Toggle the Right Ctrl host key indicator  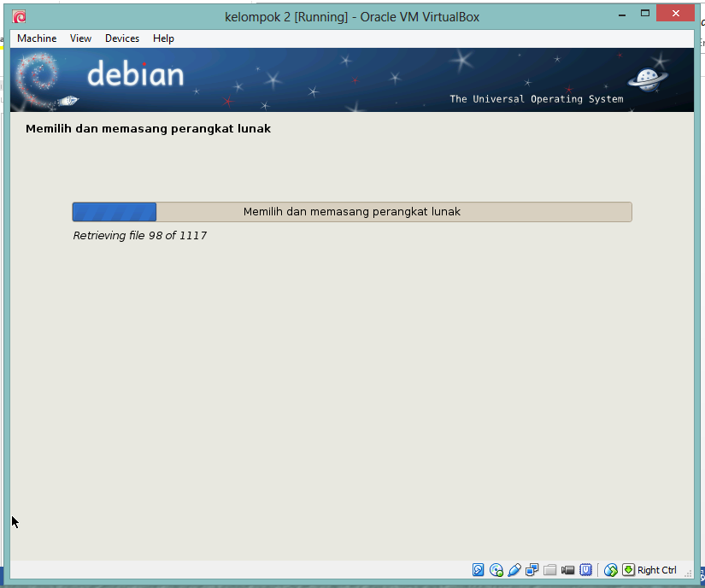coord(656,570)
